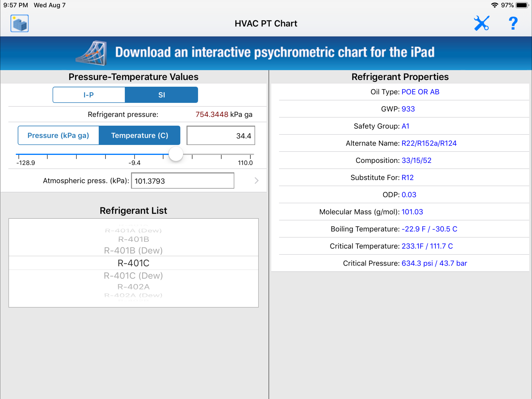
Task: Choose R-401C (Dew) from refrigerant list
Action: [x=133, y=275]
